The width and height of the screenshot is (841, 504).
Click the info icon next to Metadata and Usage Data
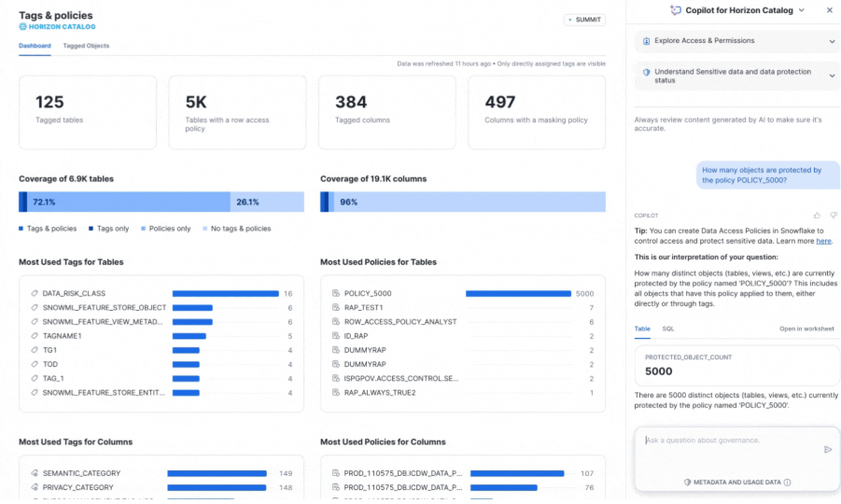(x=788, y=482)
